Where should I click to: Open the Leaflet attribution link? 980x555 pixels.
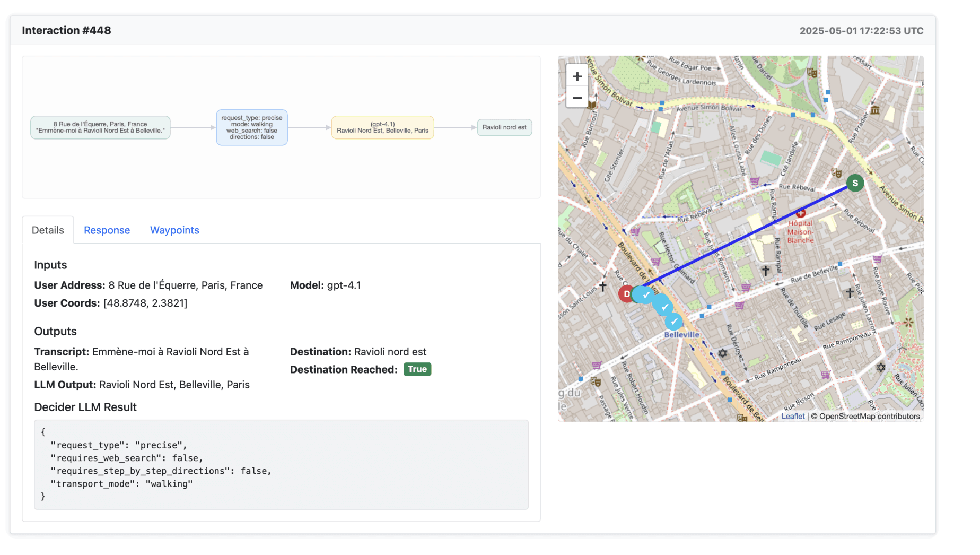click(x=793, y=416)
